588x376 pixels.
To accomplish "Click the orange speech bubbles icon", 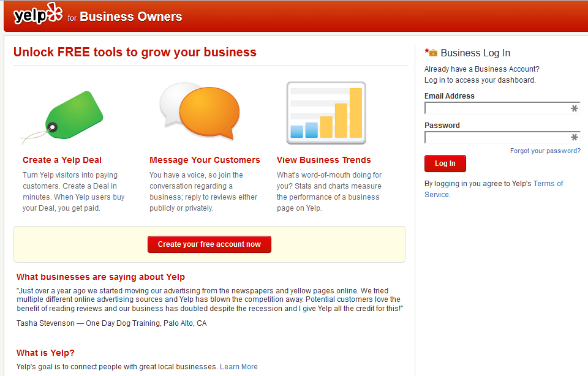I will (x=200, y=110).
